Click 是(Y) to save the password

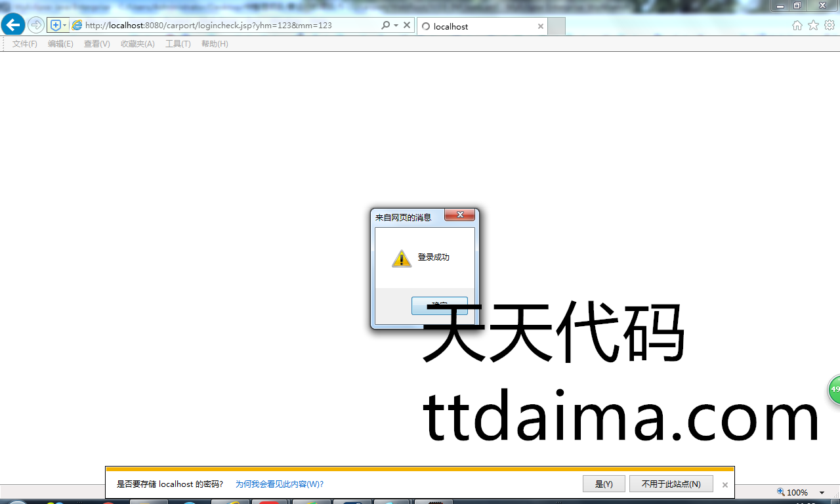coord(604,484)
